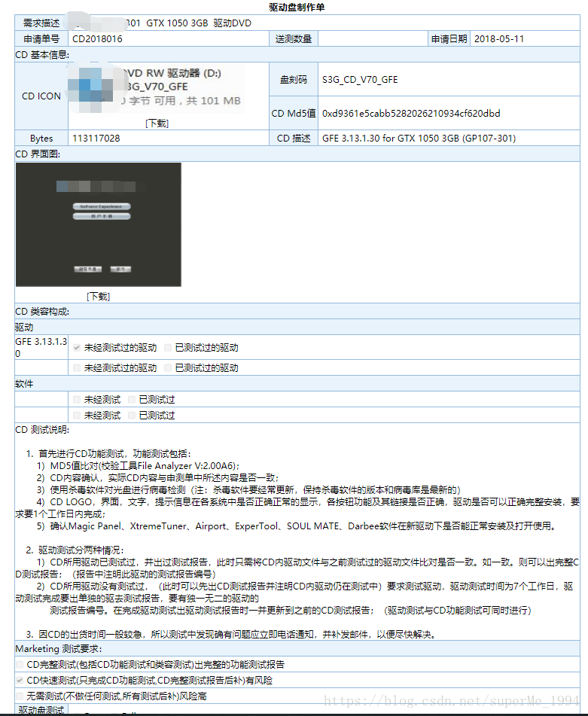Click the CD description GFE 3.13.1.30 for GTX 1050 3GB
Viewport: 588px width, 716px height.
pos(419,139)
